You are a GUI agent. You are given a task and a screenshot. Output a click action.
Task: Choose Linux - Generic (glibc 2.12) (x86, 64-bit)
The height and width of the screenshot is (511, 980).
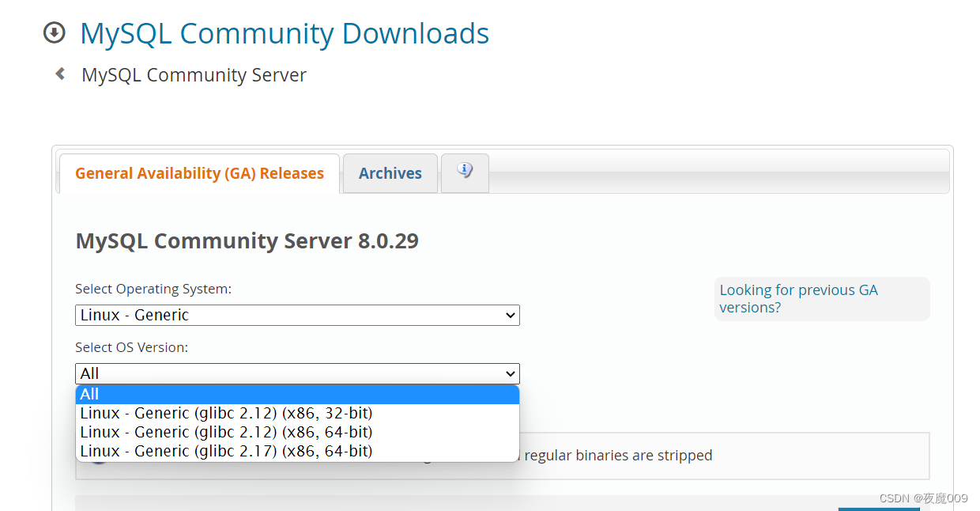point(225,431)
